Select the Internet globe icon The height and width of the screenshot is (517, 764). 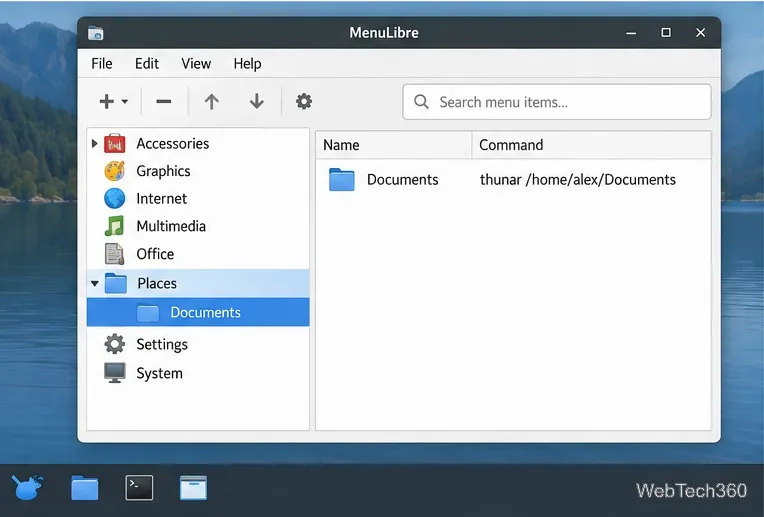point(115,198)
